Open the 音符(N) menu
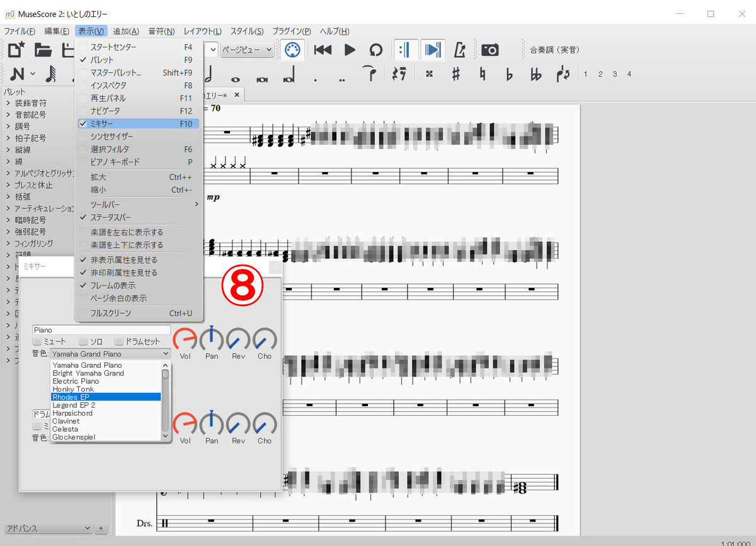The height and width of the screenshot is (546, 756). (x=161, y=31)
